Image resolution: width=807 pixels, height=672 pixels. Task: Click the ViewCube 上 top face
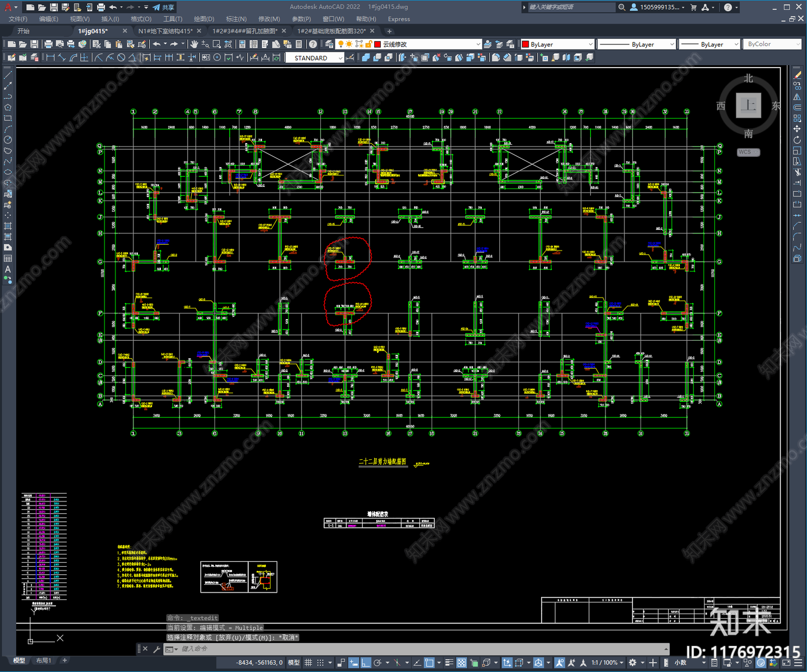pos(748,105)
